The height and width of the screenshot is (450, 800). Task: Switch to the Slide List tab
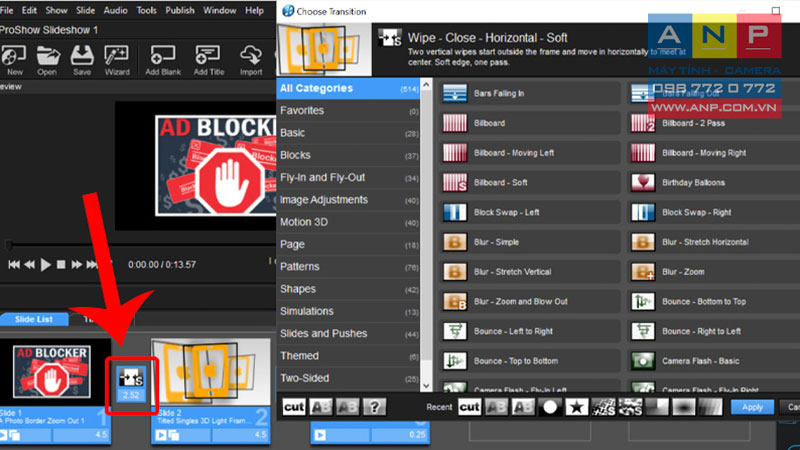point(34,319)
